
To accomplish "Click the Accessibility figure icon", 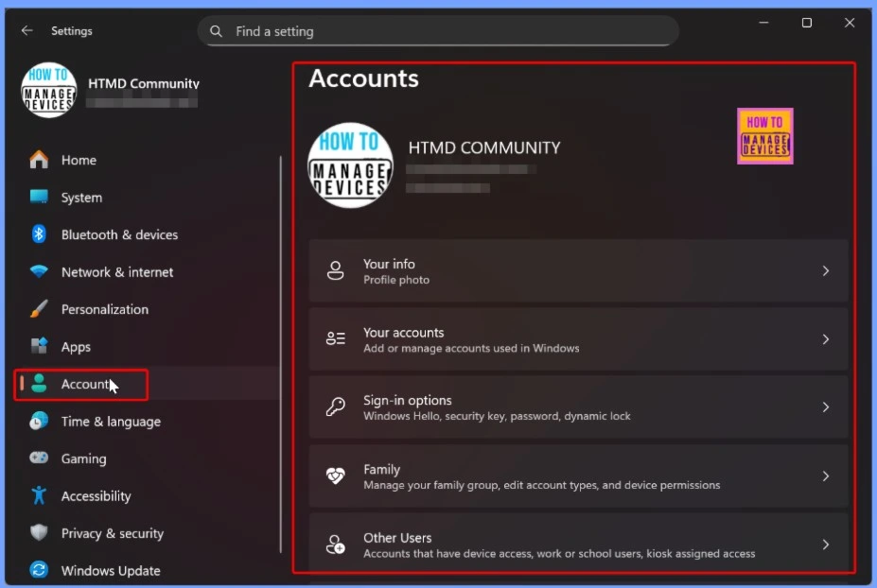I will pos(39,495).
